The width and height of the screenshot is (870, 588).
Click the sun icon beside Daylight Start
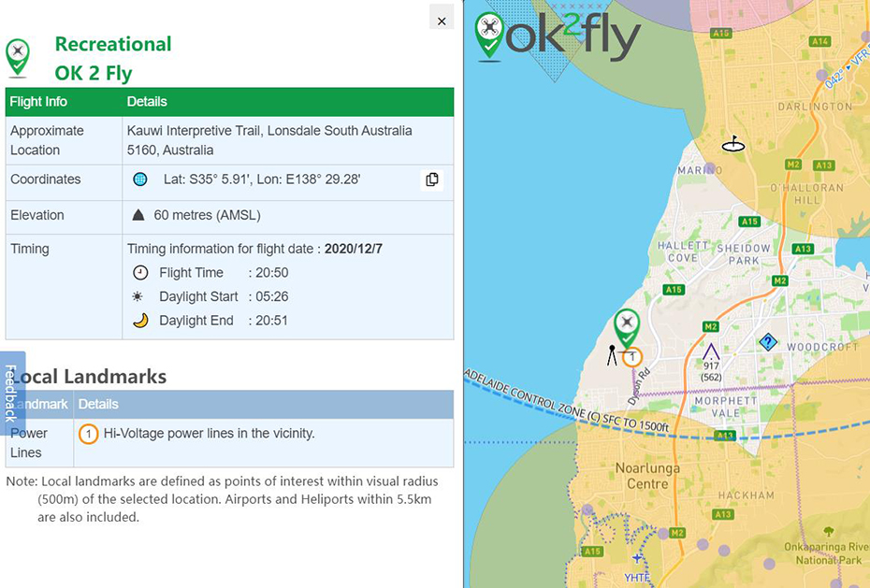(x=138, y=296)
